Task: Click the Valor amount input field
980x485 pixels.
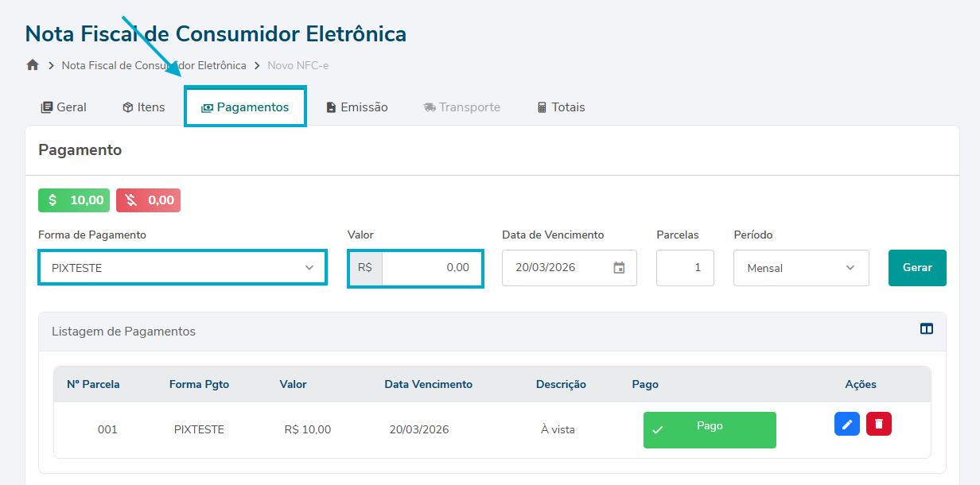Action: 432,268
